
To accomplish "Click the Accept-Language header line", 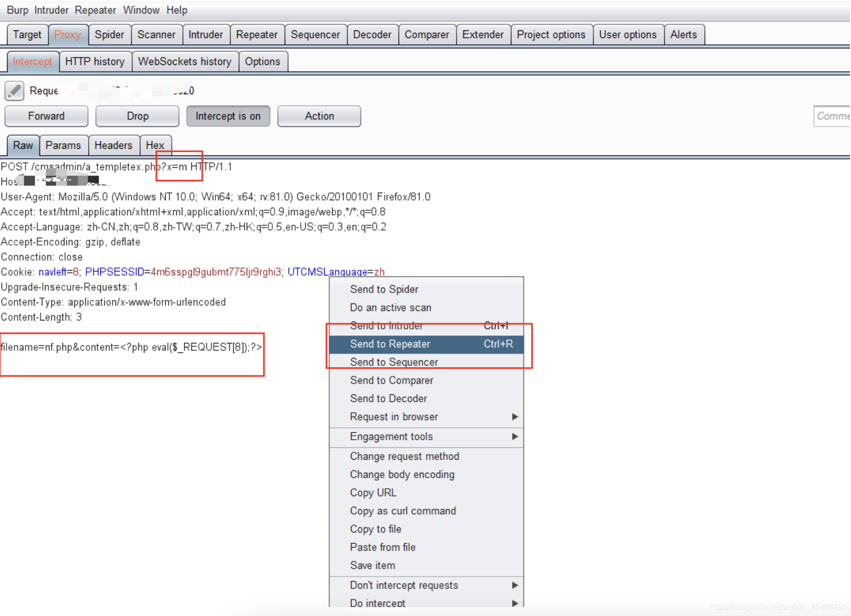I will [x=193, y=227].
